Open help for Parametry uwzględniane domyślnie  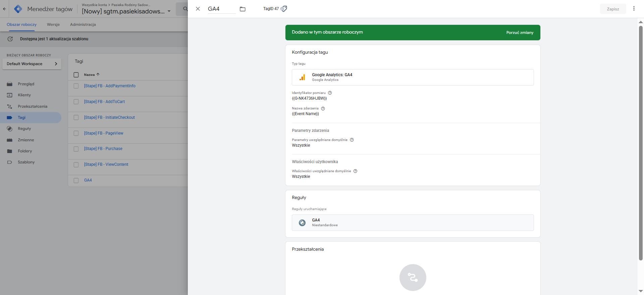(352, 140)
